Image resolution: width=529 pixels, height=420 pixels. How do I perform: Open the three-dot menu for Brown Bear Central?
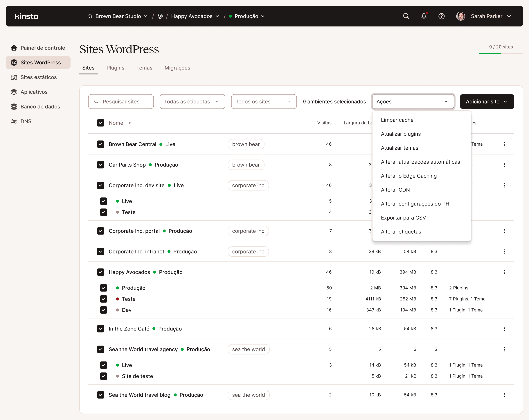505,144
